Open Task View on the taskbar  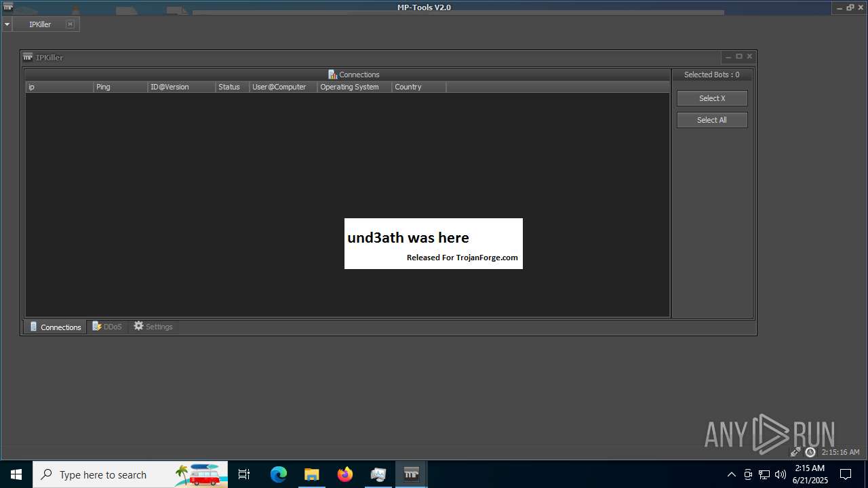[x=244, y=474]
